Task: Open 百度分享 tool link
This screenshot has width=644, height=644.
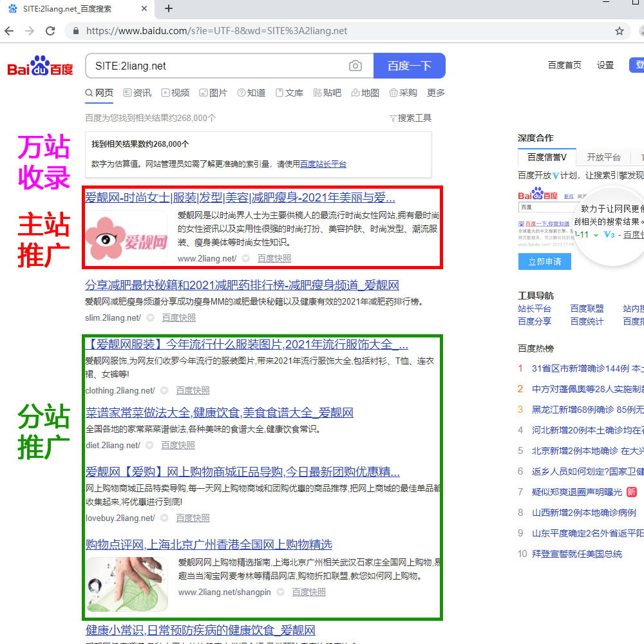Action: click(535, 321)
